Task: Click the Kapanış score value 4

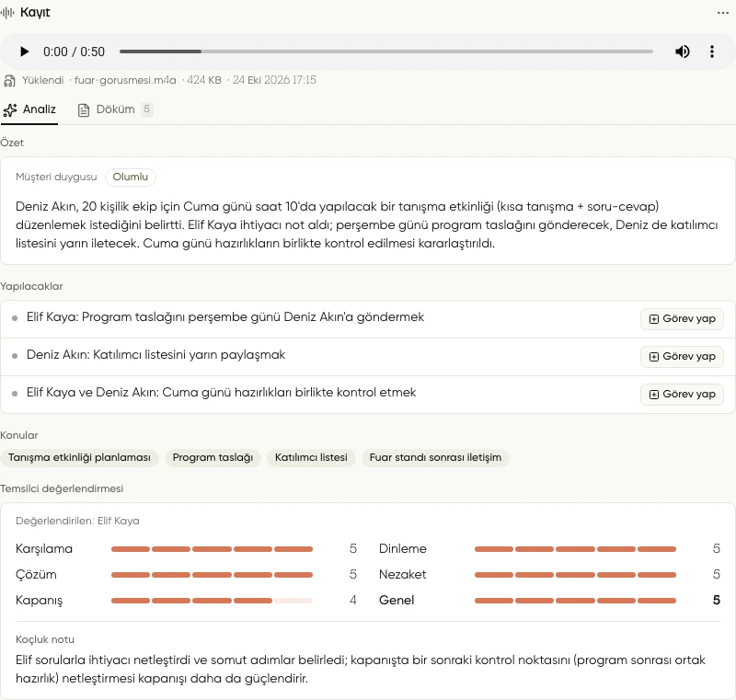Action: click(353, 600)
